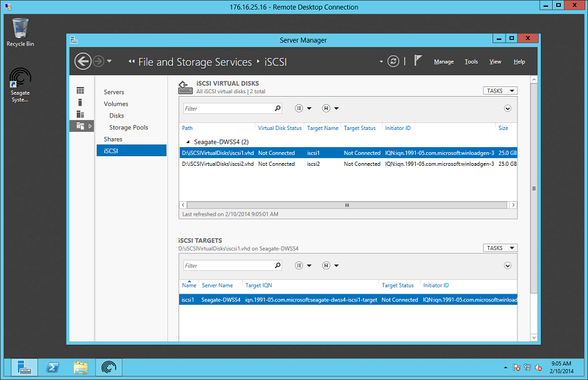Select the iscsi1.vhd virtual disk row

click(348, 153)
